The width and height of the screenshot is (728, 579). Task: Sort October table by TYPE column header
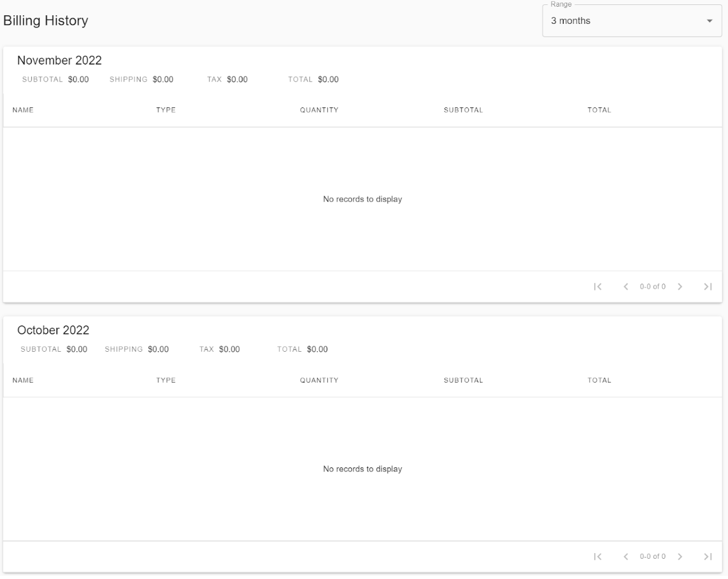click(x=166, y=381)
